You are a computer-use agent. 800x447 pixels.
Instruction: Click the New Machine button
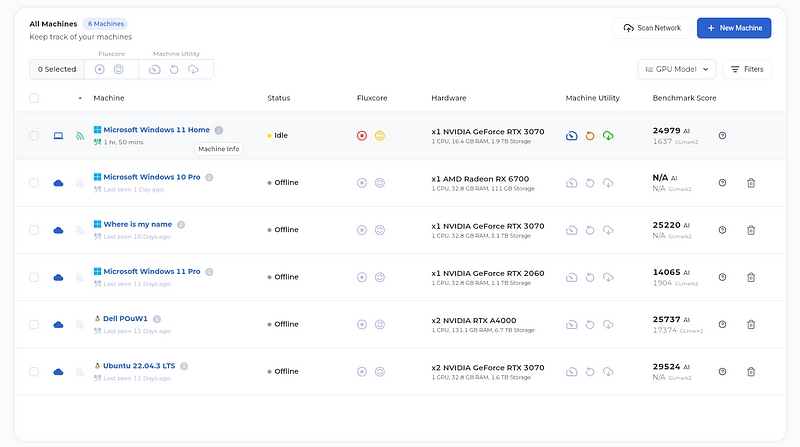[734, 28]
